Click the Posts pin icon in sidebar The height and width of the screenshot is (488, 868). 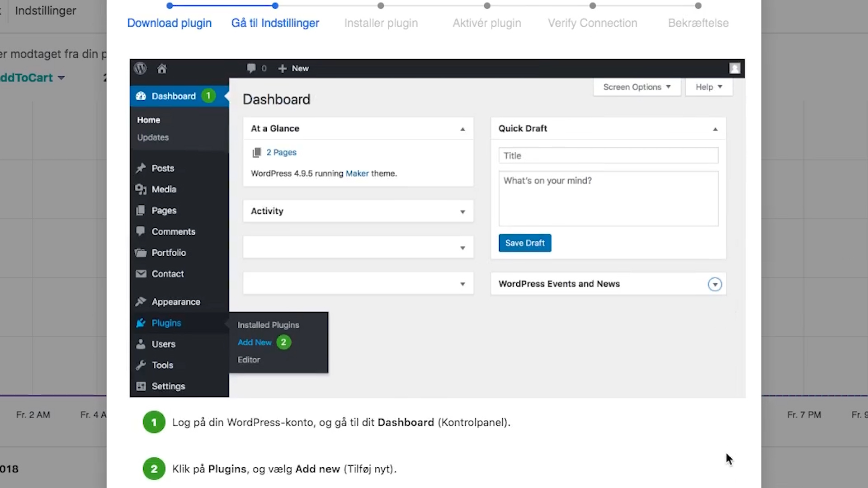click(x=141, y=168)
